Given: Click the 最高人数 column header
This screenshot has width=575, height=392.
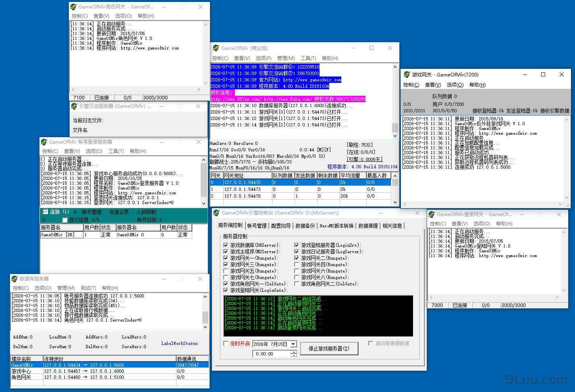Looking at the screenshot, I should [378, 176].
